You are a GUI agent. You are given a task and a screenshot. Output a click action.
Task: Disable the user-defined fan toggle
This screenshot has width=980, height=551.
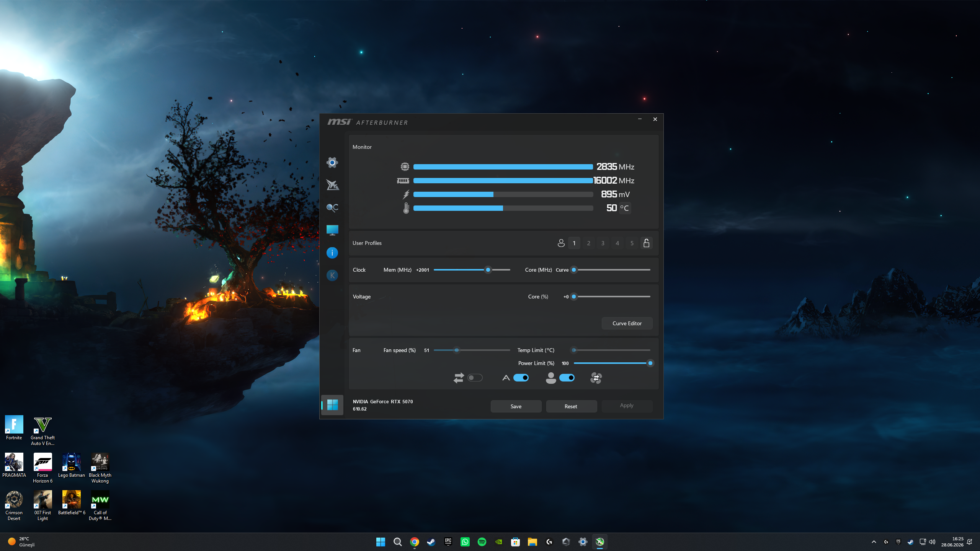click(x=567, y=378)
